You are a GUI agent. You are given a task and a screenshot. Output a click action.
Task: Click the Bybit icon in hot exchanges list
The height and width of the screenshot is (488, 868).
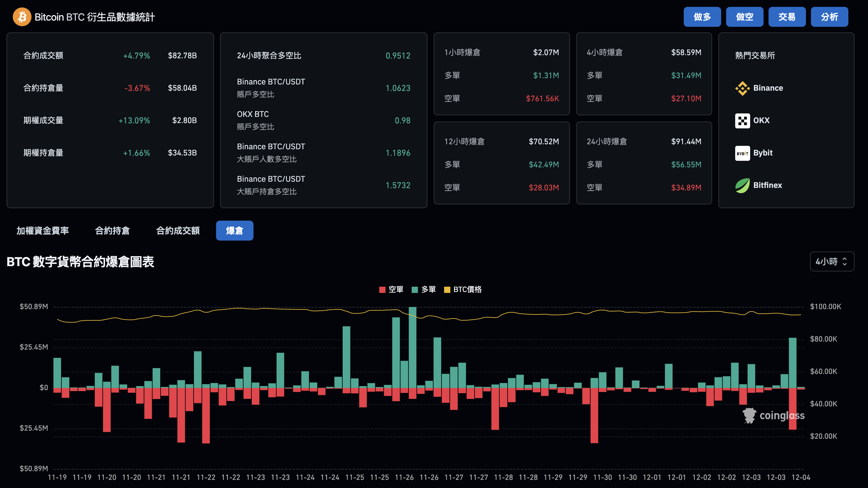coord(742,153)
